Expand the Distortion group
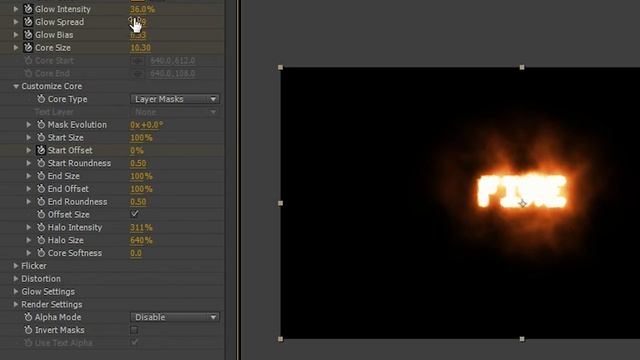 tap(16, 279)
